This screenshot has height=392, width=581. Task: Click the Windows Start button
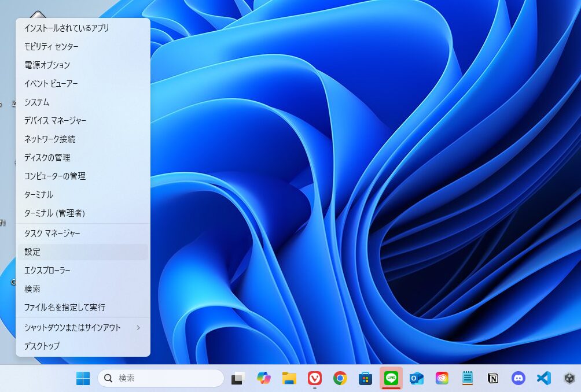[83, 378]
